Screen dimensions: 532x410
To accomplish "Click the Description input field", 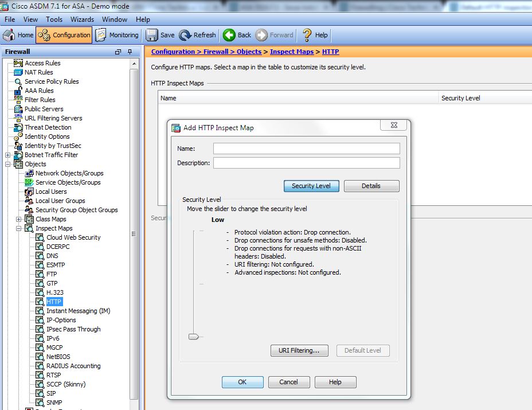I will coord(306,163).
